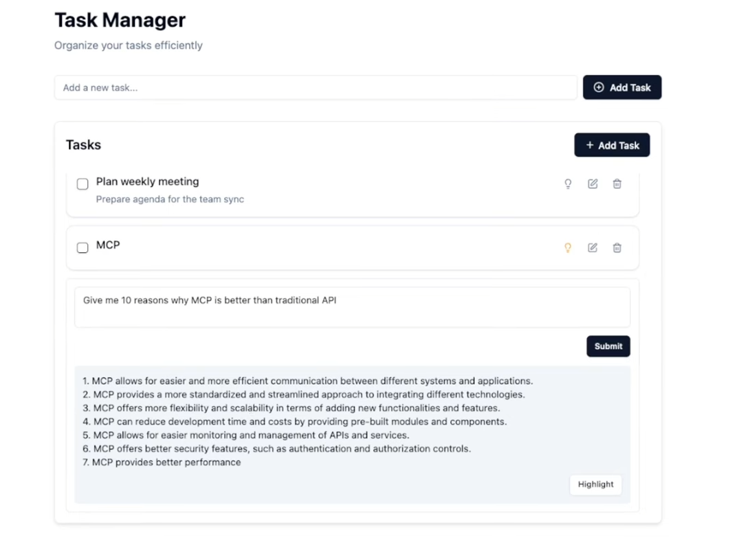This screenshot has height=560, width=739.
Task: Edit the MCP task with pencil icon
Action: point(593,248)
